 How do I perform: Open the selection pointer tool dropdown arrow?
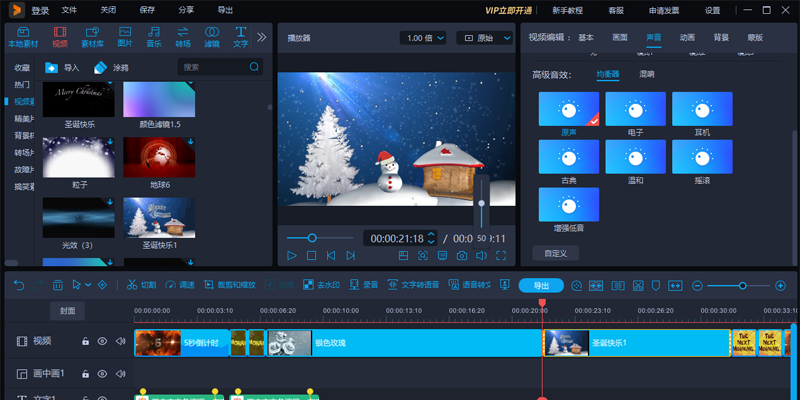88,285
